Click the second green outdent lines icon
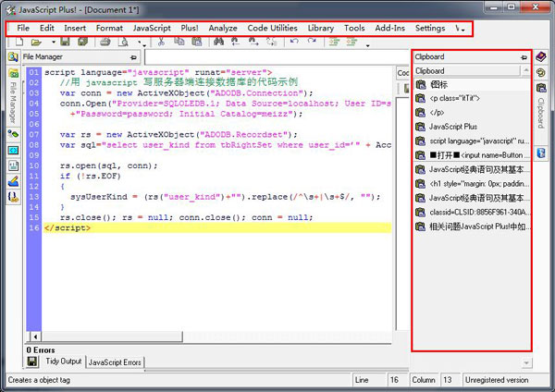 click(351, 43)
